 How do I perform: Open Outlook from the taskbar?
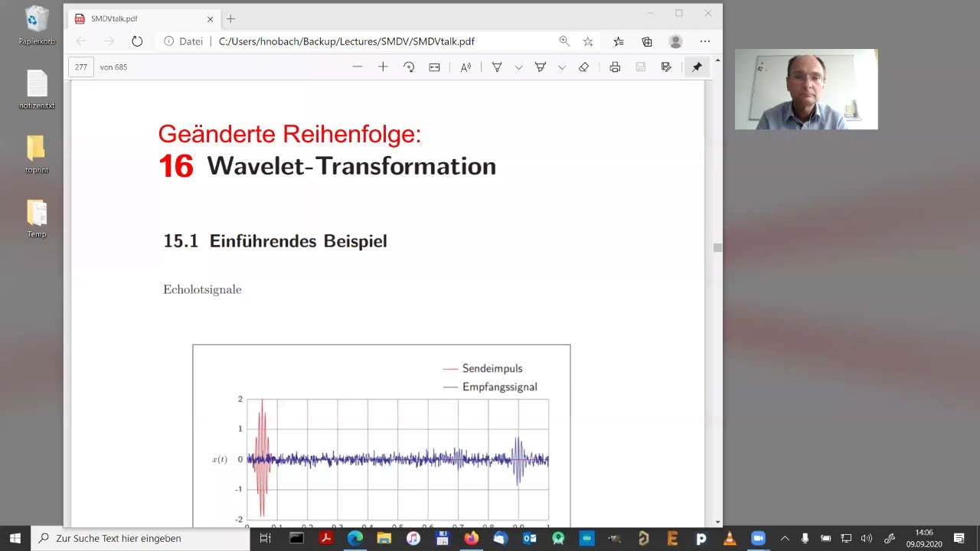pyautogui.click(x=529, y=538)
